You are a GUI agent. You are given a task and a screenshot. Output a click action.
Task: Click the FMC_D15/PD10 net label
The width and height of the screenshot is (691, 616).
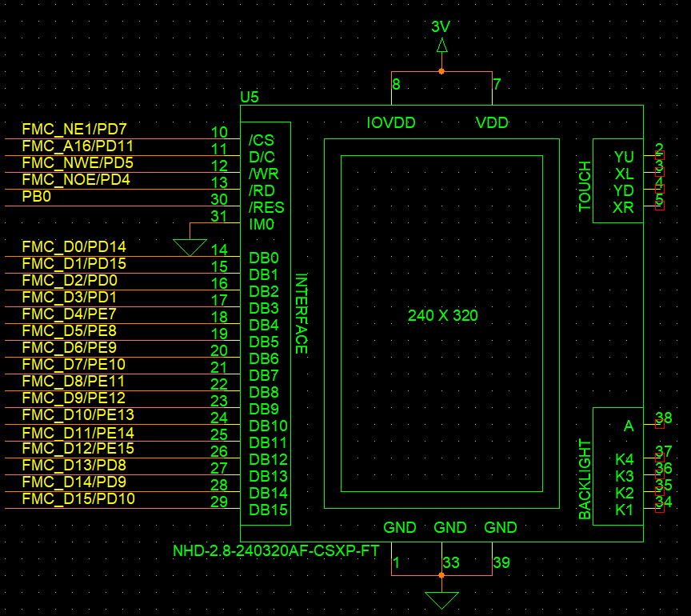coord(78,498)
